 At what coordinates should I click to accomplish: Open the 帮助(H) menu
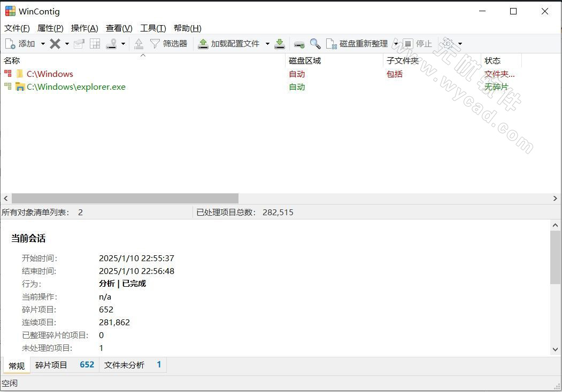(x=188, y=28)
